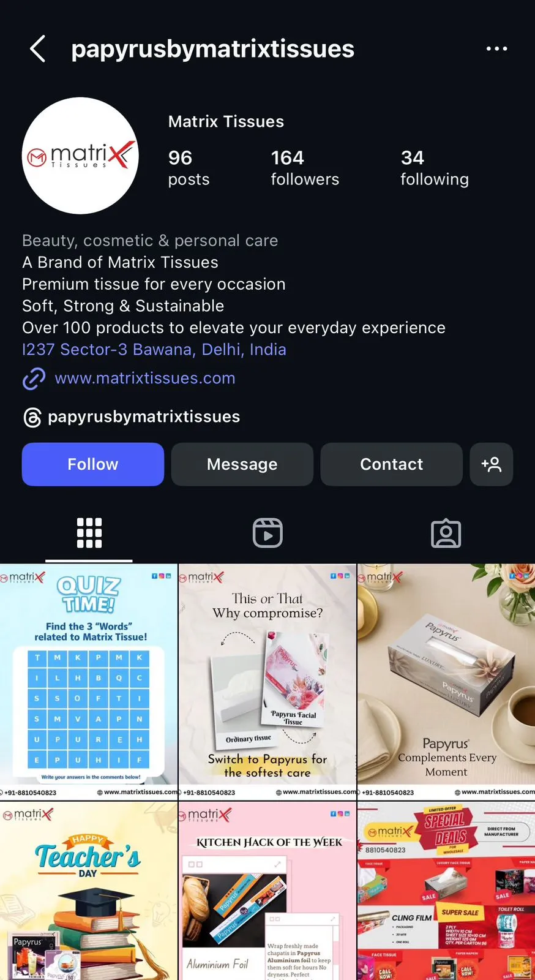
Task: Open the Special Deals sale post
Action: (446, 891)
